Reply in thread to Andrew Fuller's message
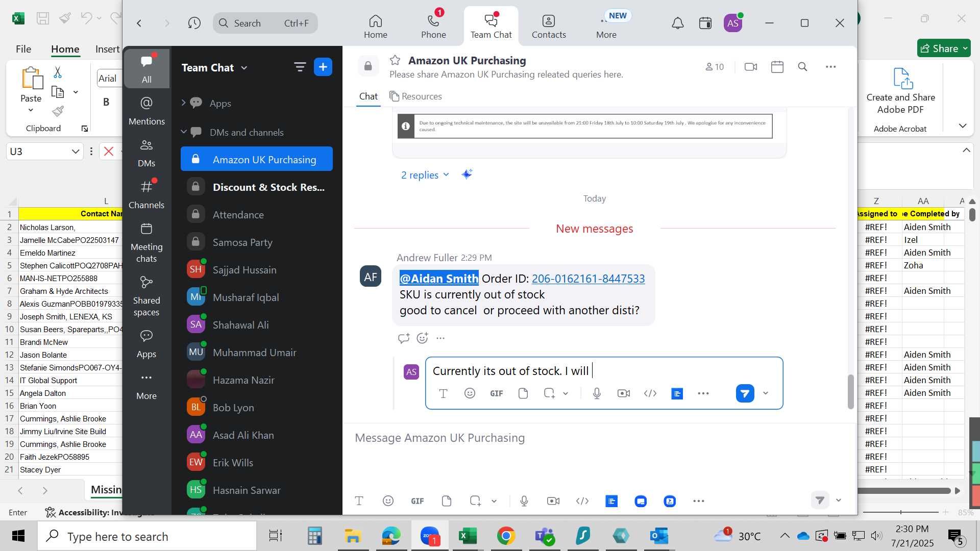The width and height of the screenshot is (980, 551). 404,338
